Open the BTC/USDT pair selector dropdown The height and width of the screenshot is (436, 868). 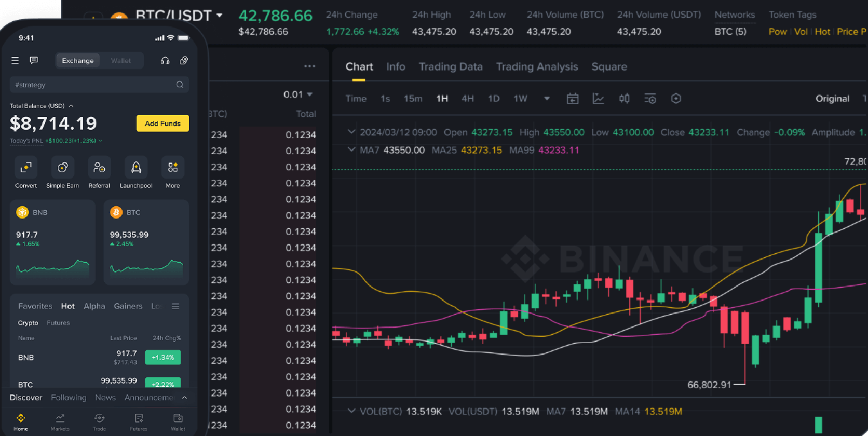click(220, 15)
